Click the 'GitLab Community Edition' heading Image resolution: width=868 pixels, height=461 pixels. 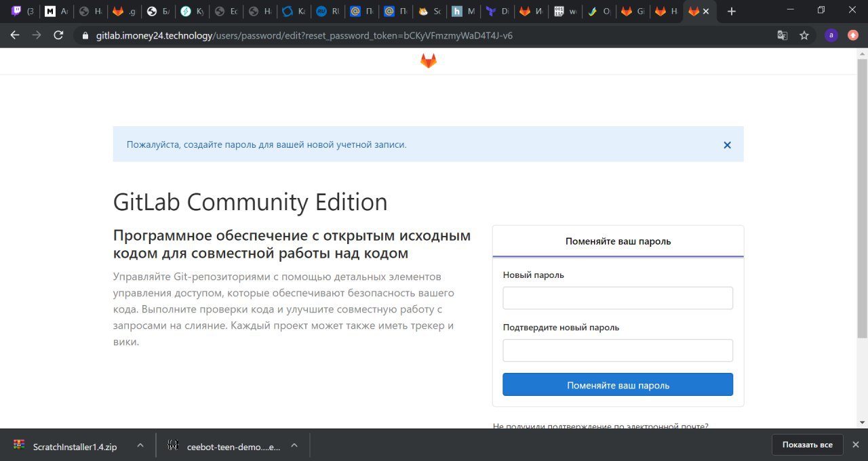[x=250, y=202]
